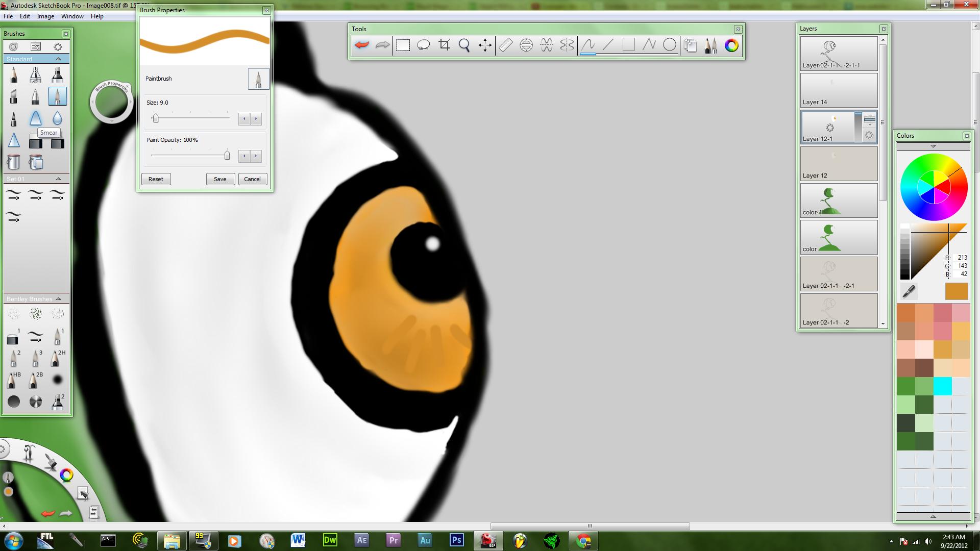Click Cancel in Brush Properties
980x551 pixels.
tap(252, 179)
